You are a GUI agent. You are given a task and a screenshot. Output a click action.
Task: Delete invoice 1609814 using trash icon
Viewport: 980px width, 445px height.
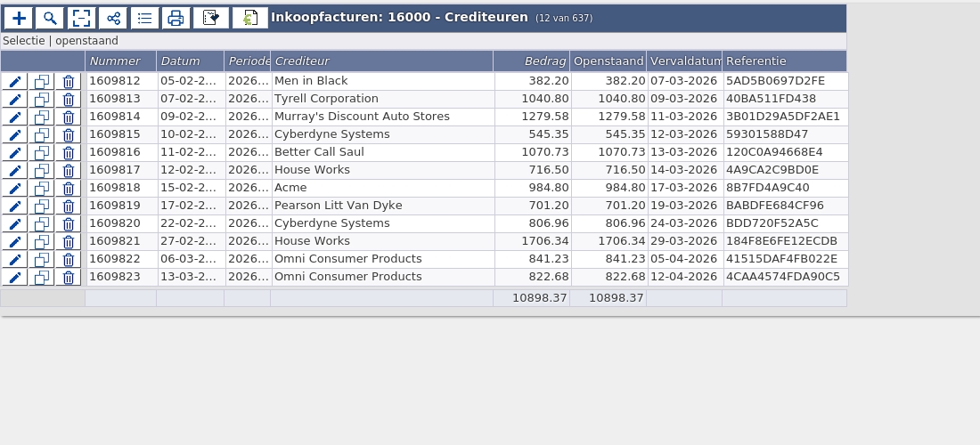[x=69, y=117]
